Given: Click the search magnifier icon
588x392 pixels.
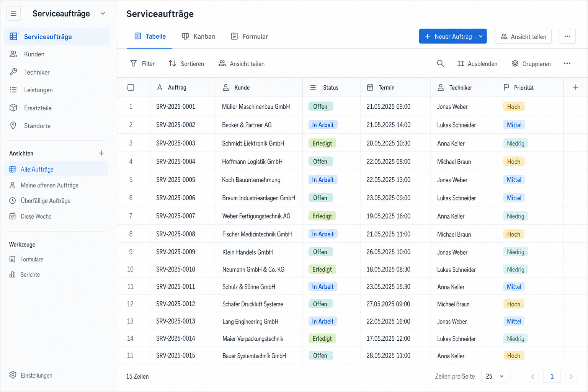Looking at the screenshot, I should click(x=441, y=64).
